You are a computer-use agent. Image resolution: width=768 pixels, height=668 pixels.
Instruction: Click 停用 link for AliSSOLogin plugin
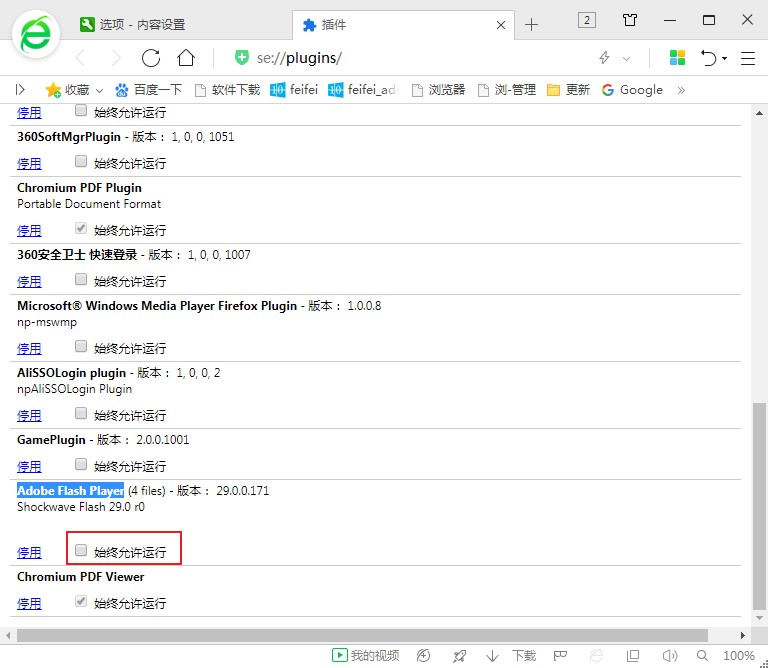click(29, 415)
